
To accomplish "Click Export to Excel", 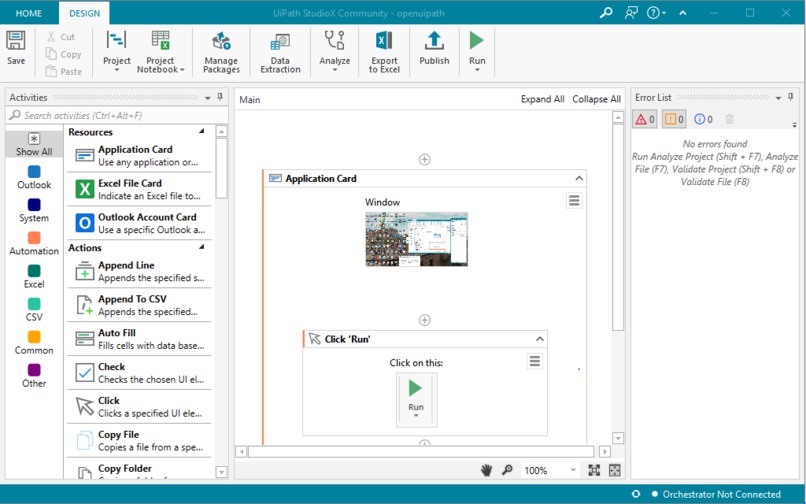I will click(x=384, y=51).
